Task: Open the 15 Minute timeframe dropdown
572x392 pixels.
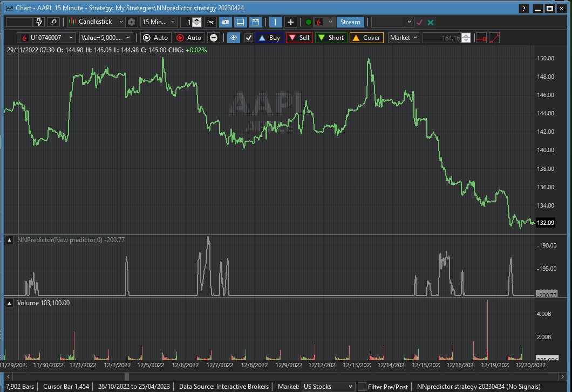Action: (159, 22)
